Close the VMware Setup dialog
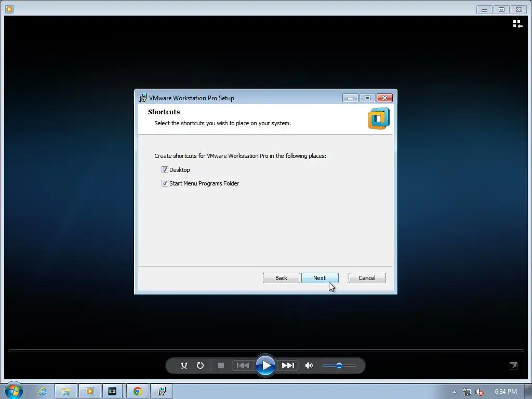This screenshot has height=399, width=532. point(384,98)
